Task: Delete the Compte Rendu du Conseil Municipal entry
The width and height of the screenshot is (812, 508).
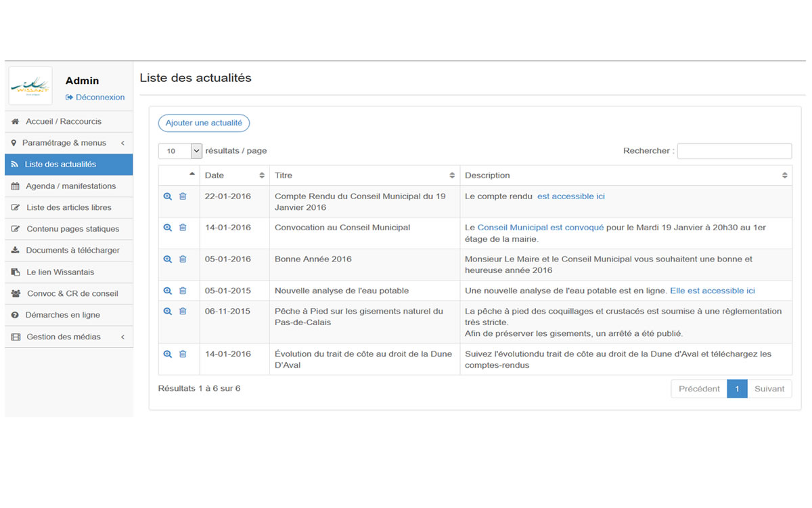Action: [x=183, y=196]
